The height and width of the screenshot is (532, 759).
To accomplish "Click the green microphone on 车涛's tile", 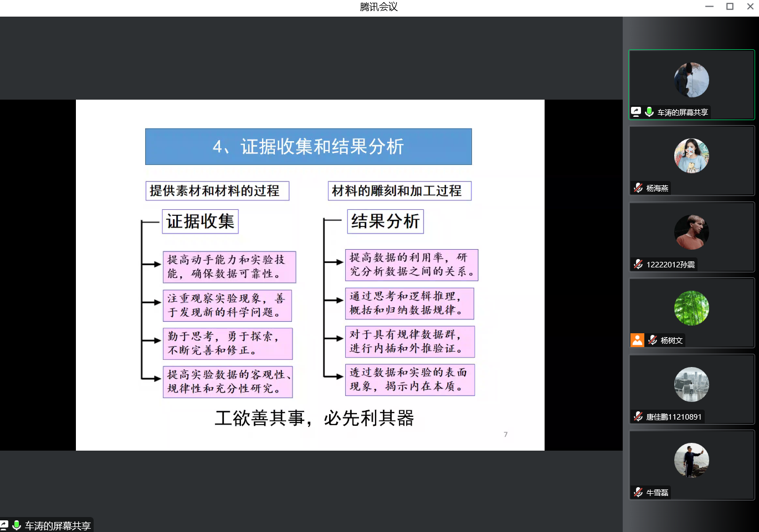I will coord(649,112).
